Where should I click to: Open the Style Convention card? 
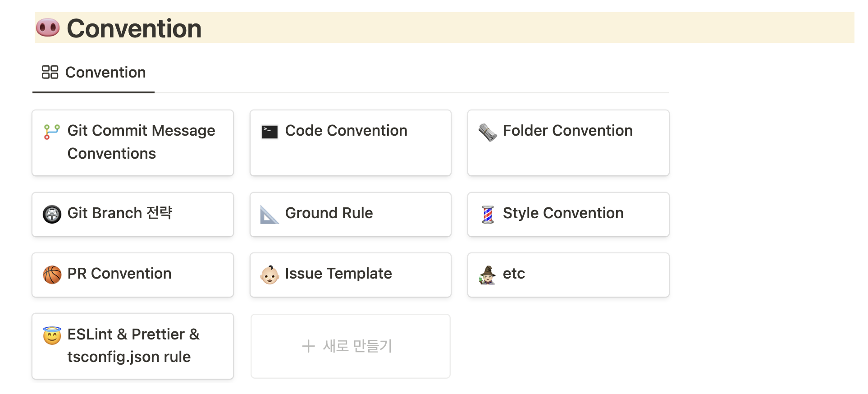click(563, 213)
